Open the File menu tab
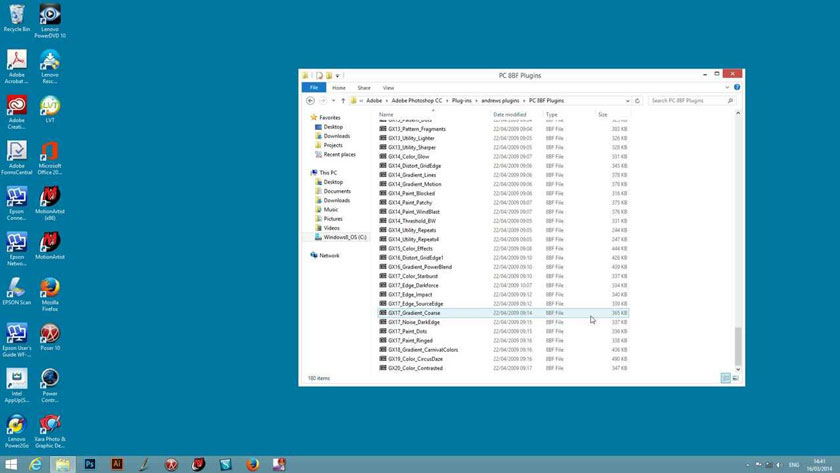Image resolution: width=840 pixels, height=473 pixels. click(x=314, y=88)
